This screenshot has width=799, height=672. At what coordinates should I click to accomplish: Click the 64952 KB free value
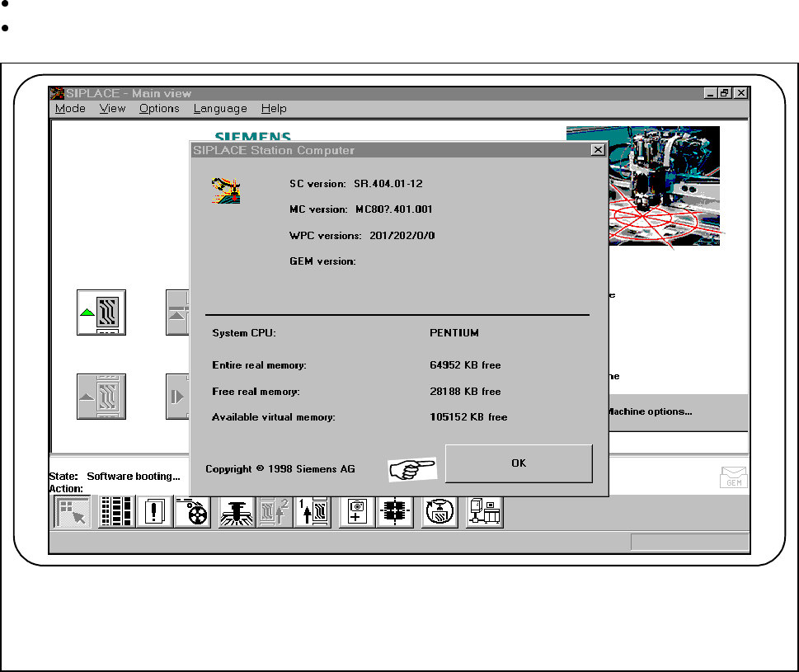tap(465, 365)
